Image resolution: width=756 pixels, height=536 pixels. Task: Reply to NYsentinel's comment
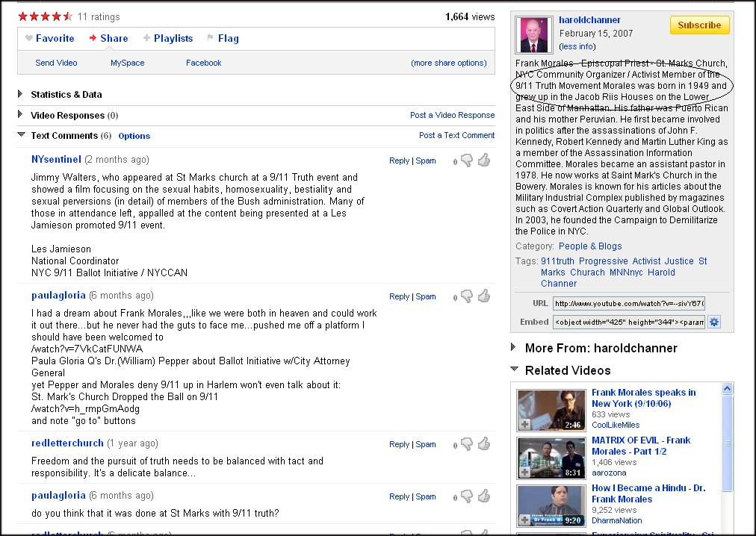coord(399,161)
